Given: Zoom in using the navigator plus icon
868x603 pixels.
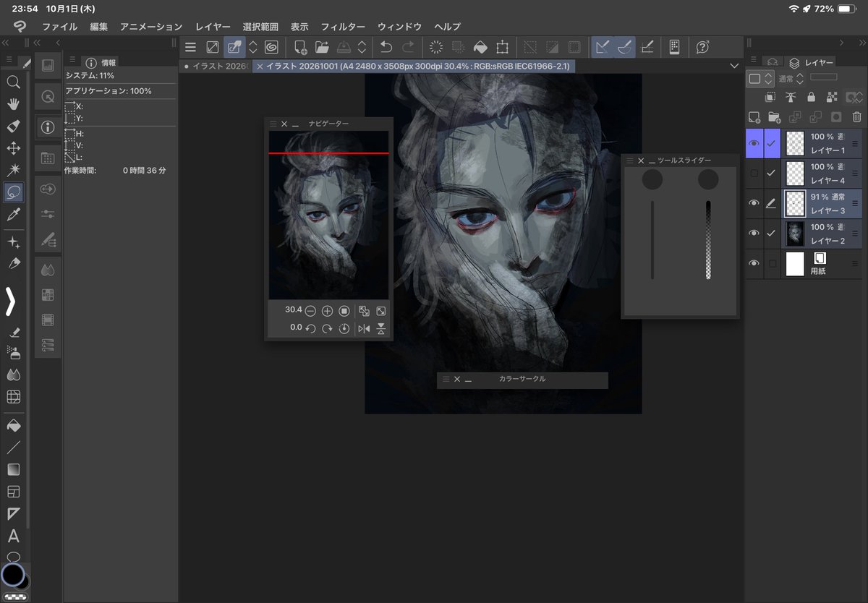Looking at the screenshot, I should click(327, 311).
